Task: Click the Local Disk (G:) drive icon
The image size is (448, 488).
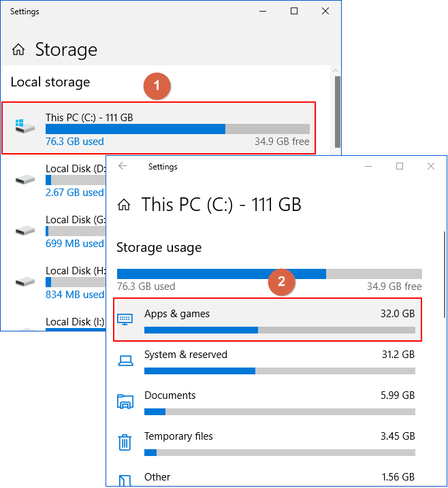Action: click(25, 230)
